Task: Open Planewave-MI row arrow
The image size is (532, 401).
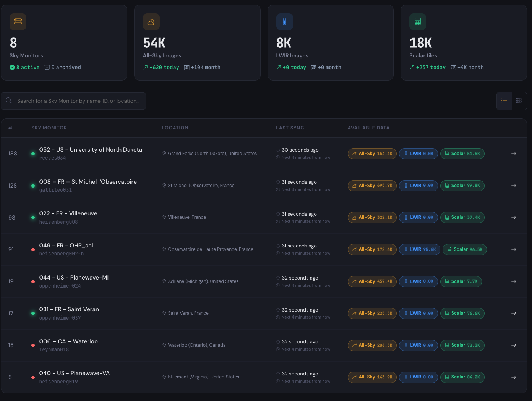Action: coord(514,281)
